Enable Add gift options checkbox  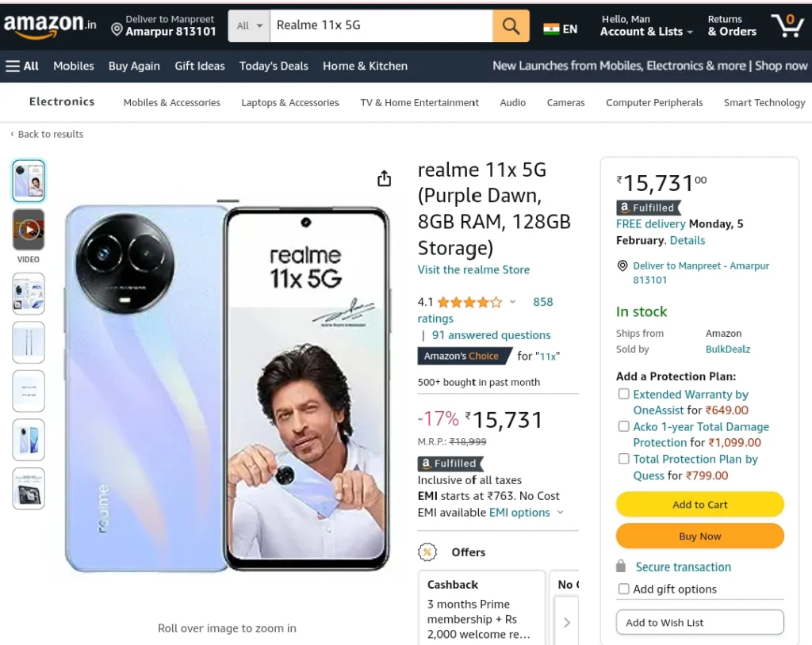(x=623, y=589)
